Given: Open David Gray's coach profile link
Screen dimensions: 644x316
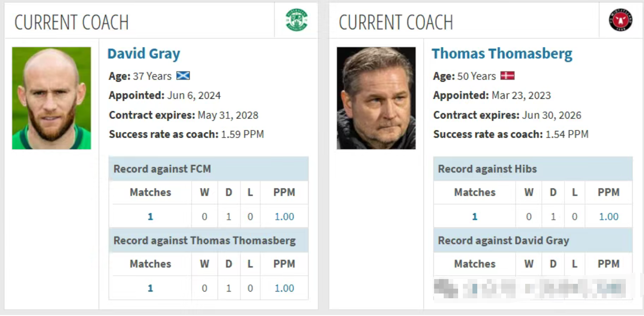Looking at the screenshot, I should click(143, 54).
